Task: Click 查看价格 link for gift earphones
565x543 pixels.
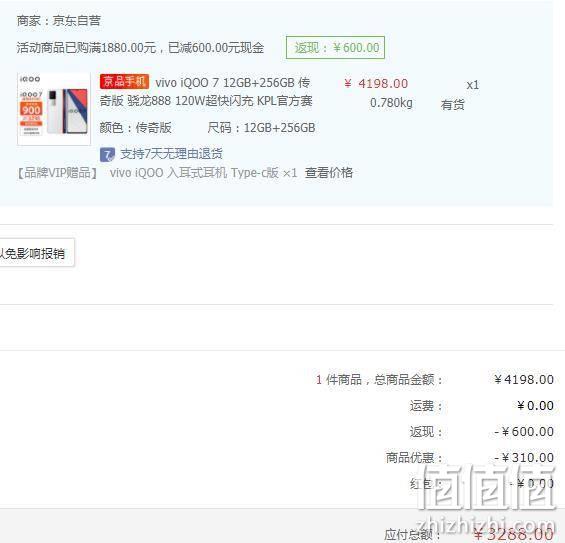Action: point(329,173)
